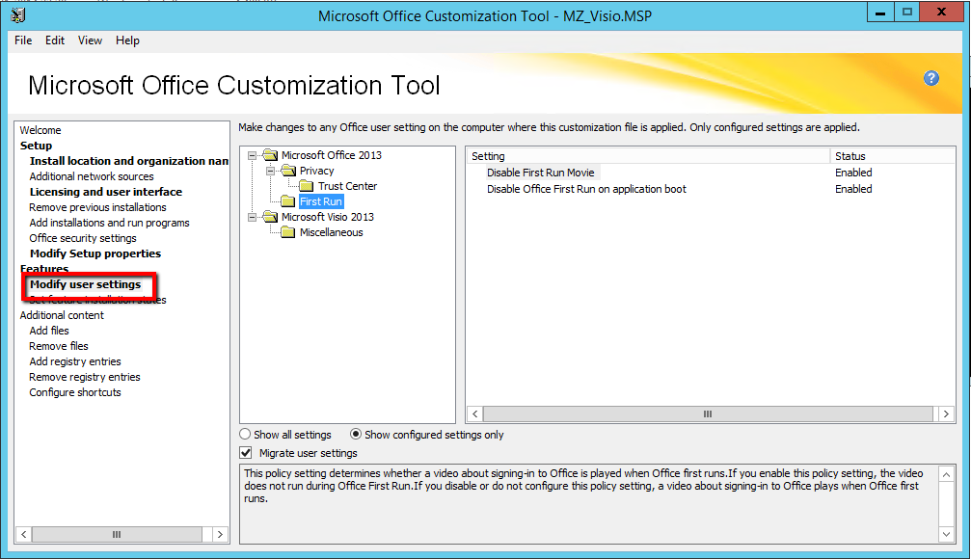Open the File menu
The width and height of the screenshot is (971, 560).
(x=23, y=40)
